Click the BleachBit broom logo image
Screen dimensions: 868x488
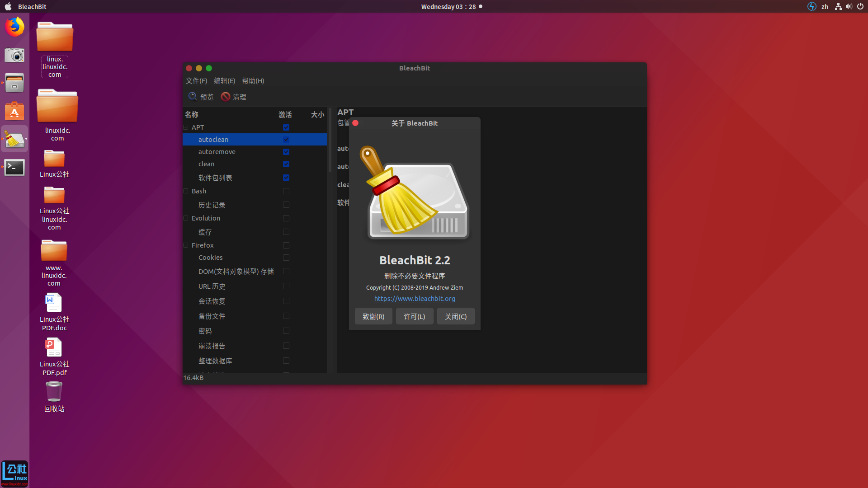click(414, 192)
